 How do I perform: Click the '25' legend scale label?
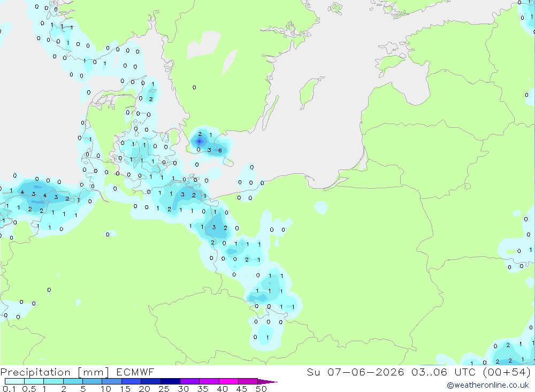point(164,389)
